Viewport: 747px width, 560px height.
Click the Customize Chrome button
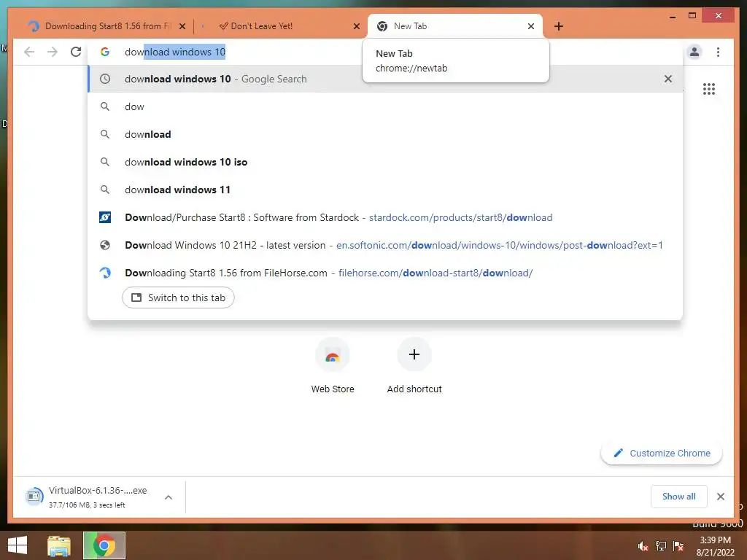coord(662,454)
